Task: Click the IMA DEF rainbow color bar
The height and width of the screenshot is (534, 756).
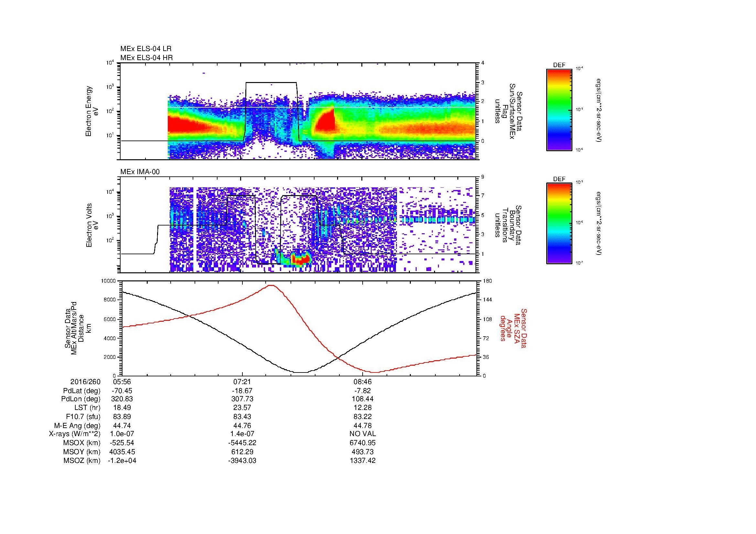Action: 559,224
